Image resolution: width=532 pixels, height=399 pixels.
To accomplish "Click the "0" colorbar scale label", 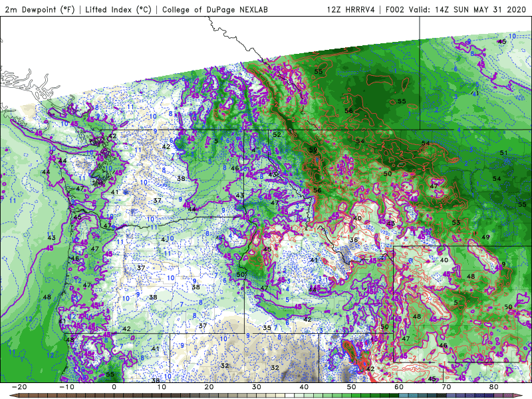I will tap(114, 387).
